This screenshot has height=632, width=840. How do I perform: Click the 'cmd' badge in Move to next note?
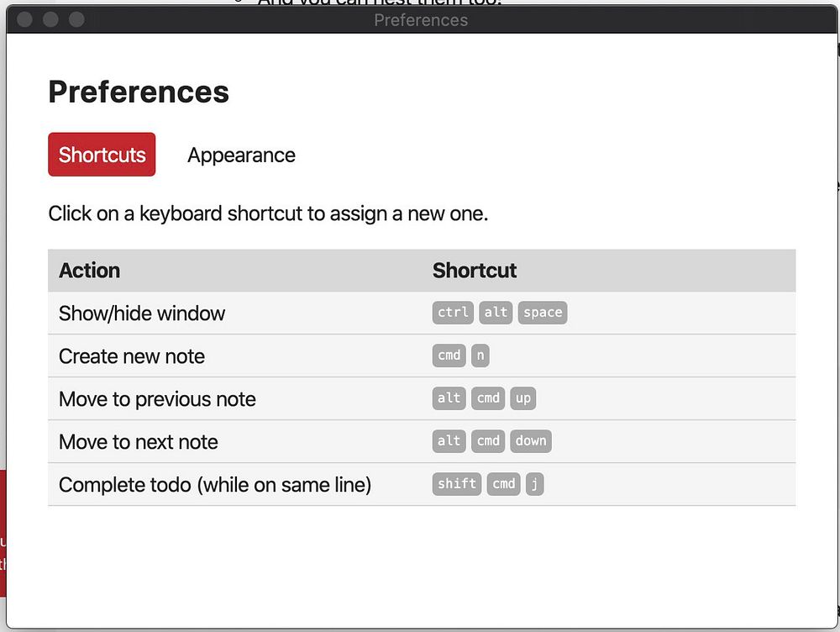pyautogui.click(x=488, y=441)
